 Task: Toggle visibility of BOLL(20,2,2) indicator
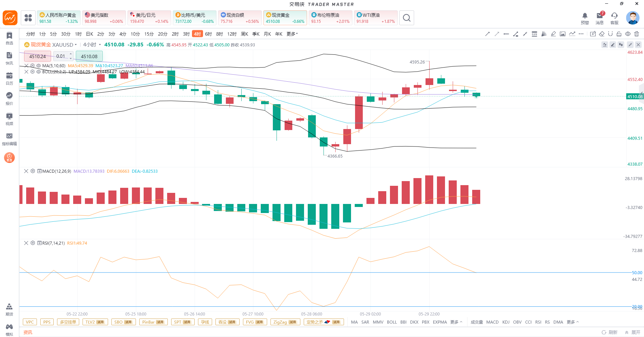click(39, 72)
